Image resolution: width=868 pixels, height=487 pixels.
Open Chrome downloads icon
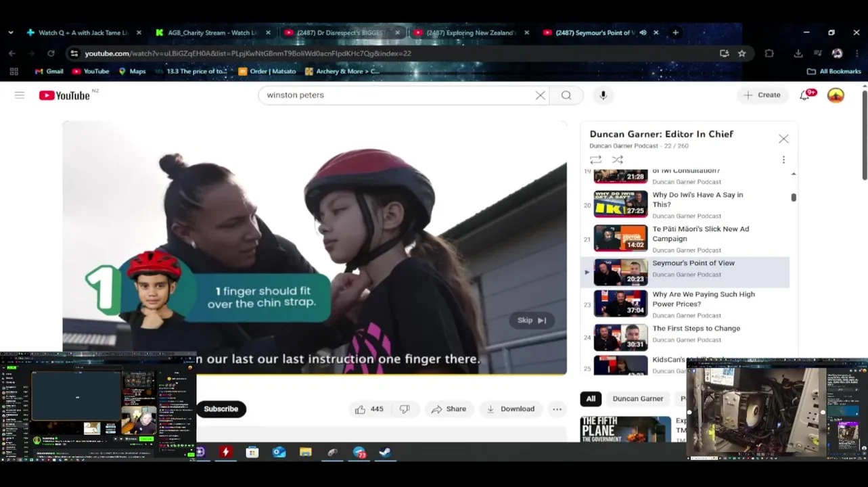(798, 53)
